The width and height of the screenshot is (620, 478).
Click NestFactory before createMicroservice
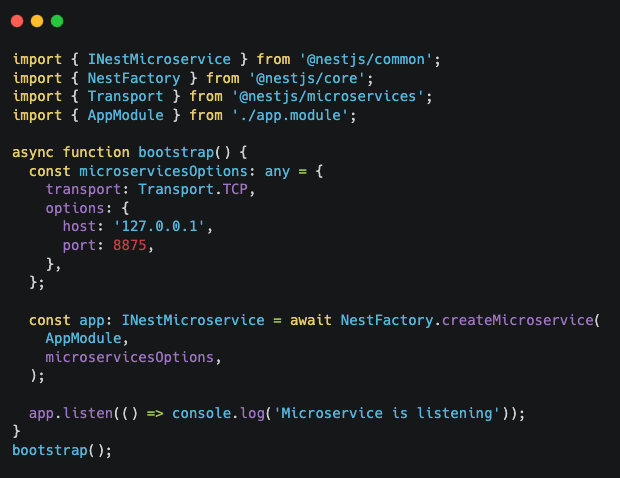pyautogui.click(x=387, y=320)
